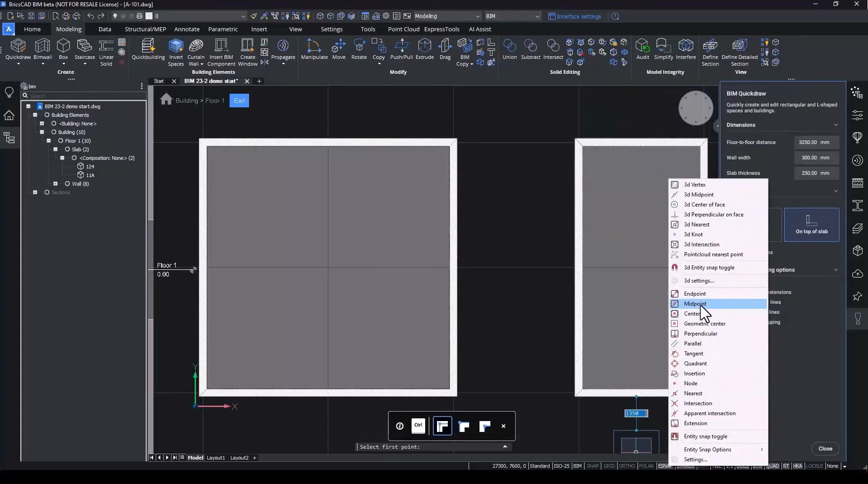Click the Floor-to-floor distance input field
868x484 pixels.
click(816, 142)
